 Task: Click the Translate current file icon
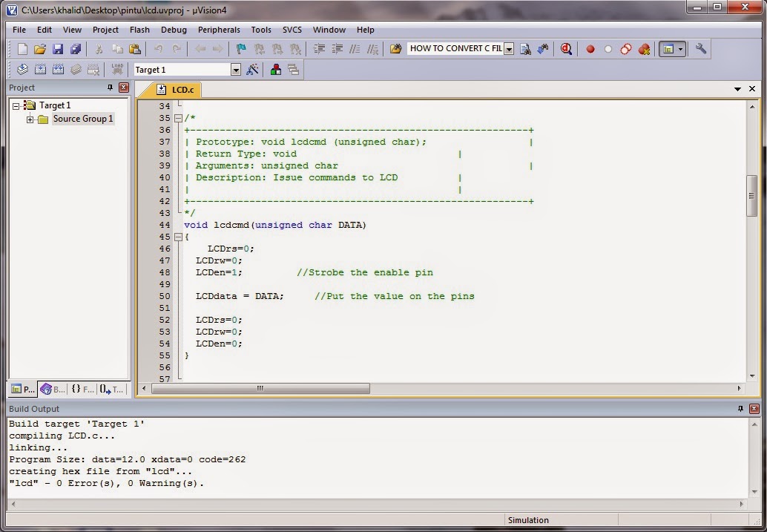click(22, 70)
